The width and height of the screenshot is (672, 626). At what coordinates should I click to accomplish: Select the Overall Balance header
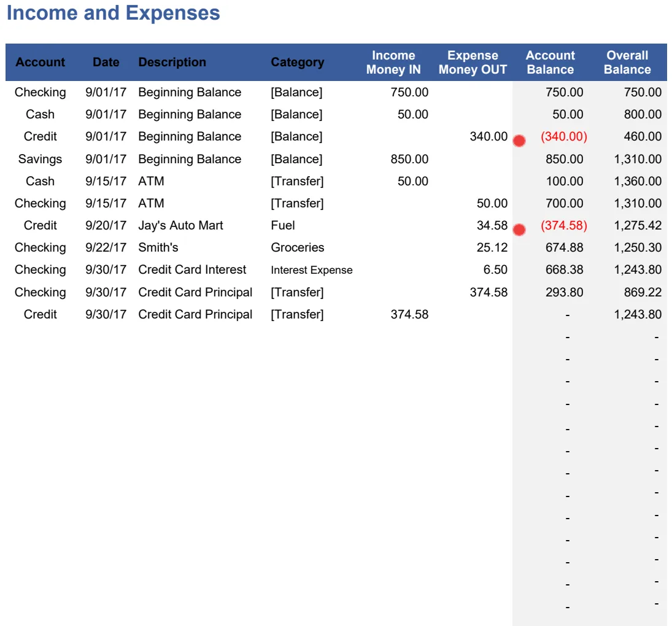[x=627, y=62]
